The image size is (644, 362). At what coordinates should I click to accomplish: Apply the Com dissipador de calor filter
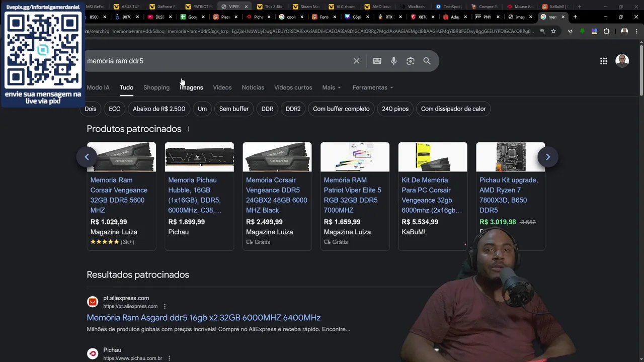tap(453, 109)
